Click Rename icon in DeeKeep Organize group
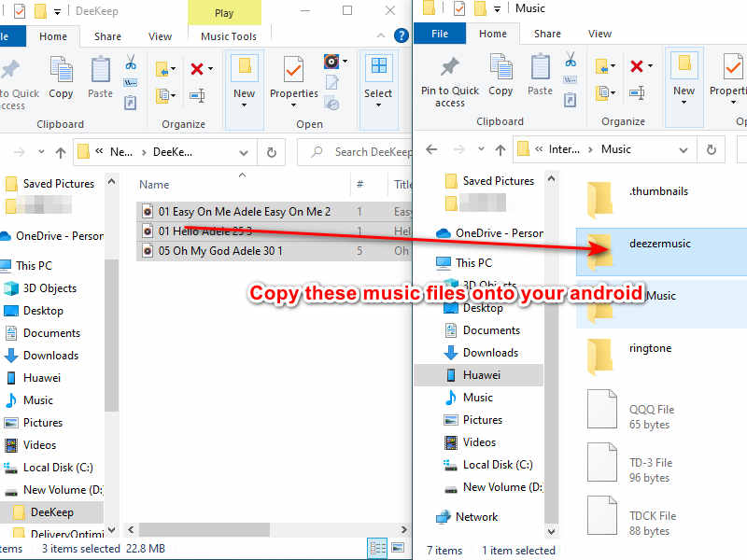 pyautogui.click(x=197, y=96)
